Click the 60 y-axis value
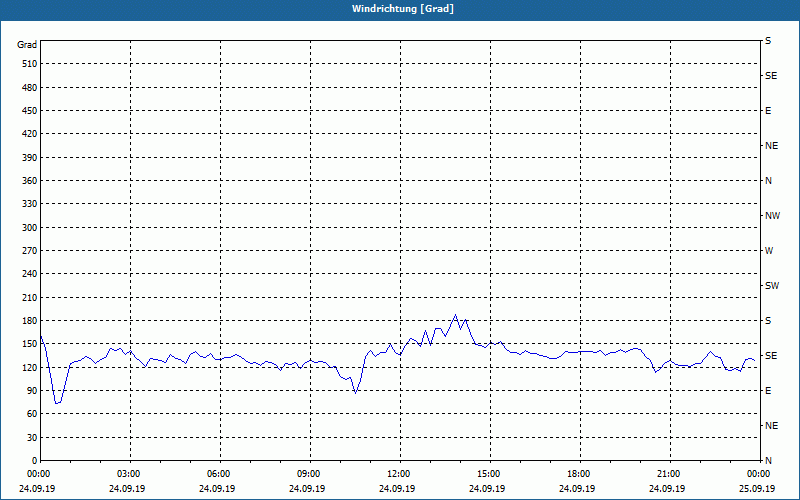 (x=32, y=414)
